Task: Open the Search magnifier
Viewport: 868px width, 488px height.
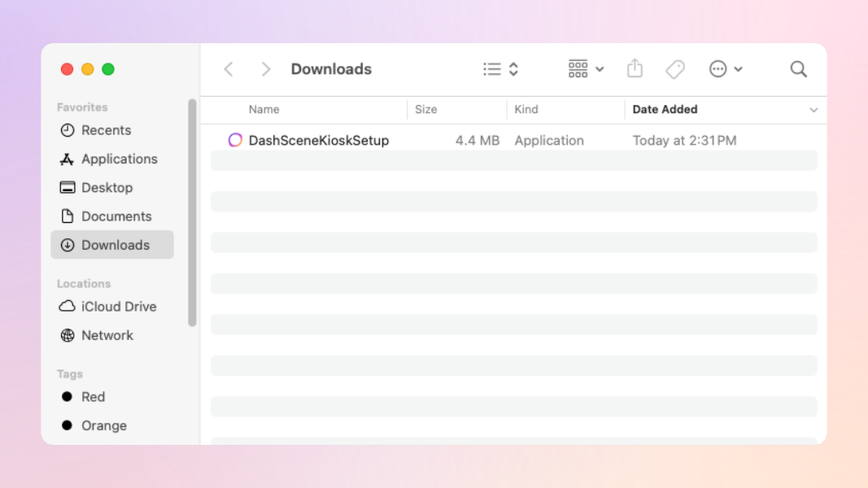Action: [798, 69]
